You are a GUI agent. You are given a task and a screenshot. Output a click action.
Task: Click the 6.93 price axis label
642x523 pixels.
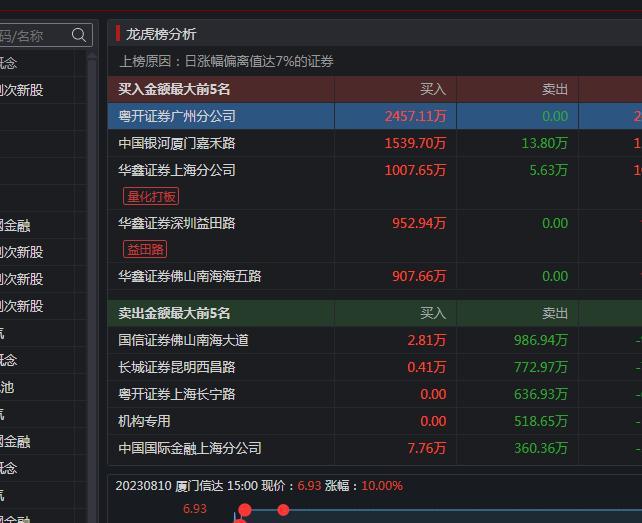[x=195, y=509]
